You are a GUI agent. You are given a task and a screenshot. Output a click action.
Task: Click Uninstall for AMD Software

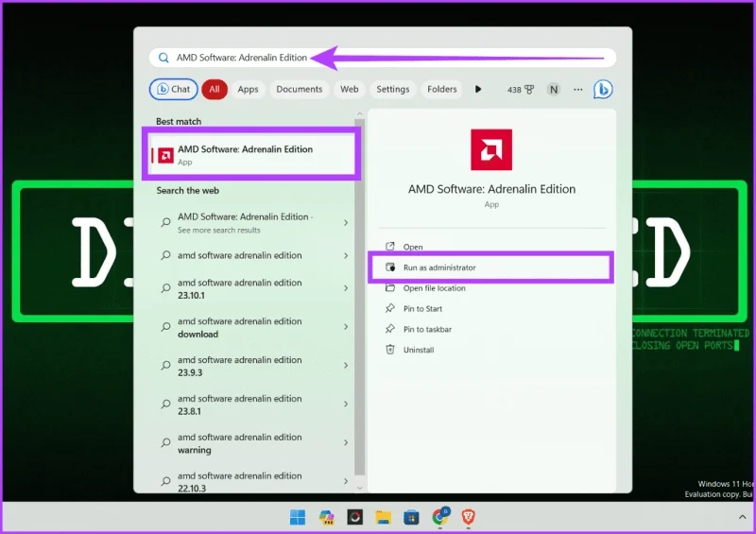419,351
